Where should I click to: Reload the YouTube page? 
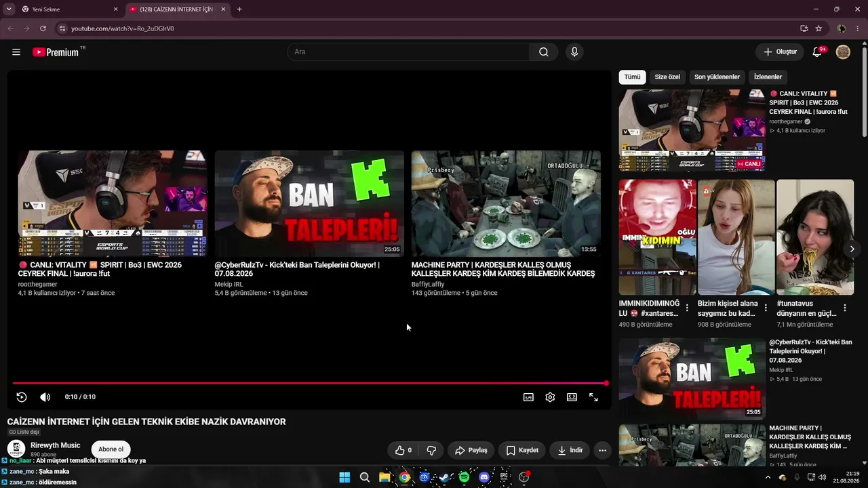43,28
